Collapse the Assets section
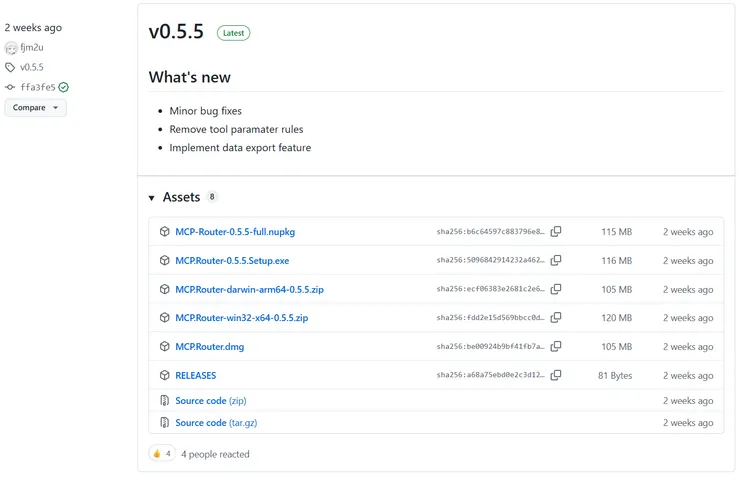Image resolution: width=740 pixels, height=477 pixels. [152, 198]
